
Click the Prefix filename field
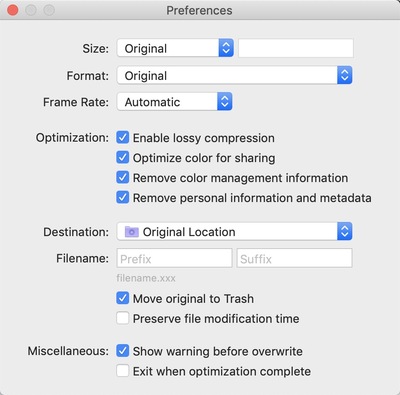point(174,258)
